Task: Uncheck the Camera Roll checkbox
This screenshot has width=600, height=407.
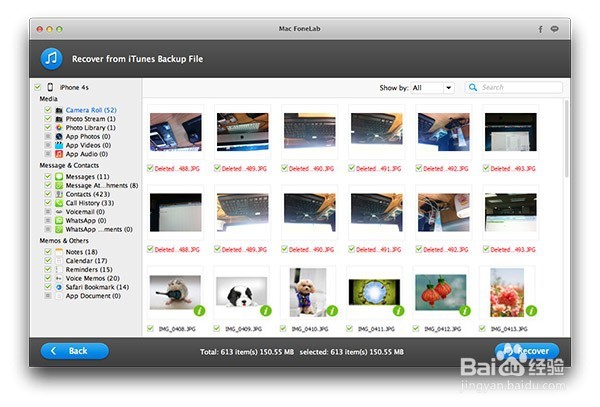Action: tap(48, 110)
